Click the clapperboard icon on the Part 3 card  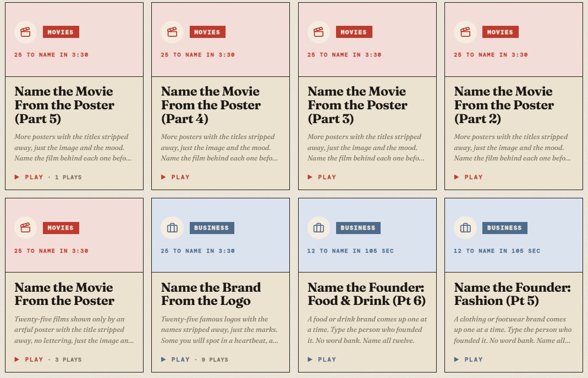coord(318,32)
